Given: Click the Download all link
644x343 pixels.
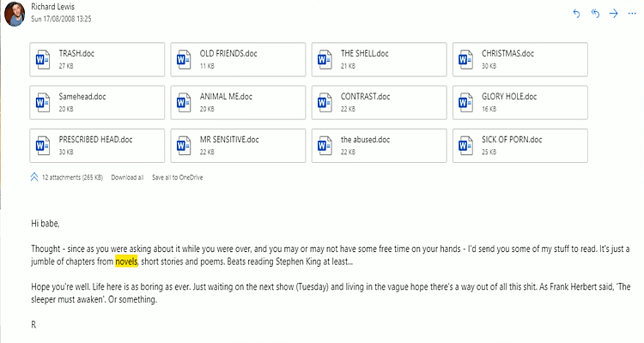Looking at the screenshot, I should click(x=127, y=178).
